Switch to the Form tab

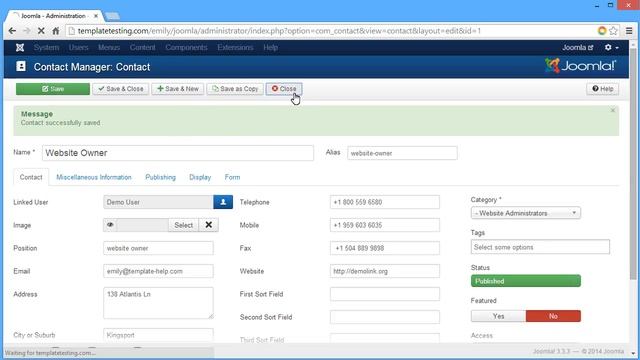tap(232, 177)
